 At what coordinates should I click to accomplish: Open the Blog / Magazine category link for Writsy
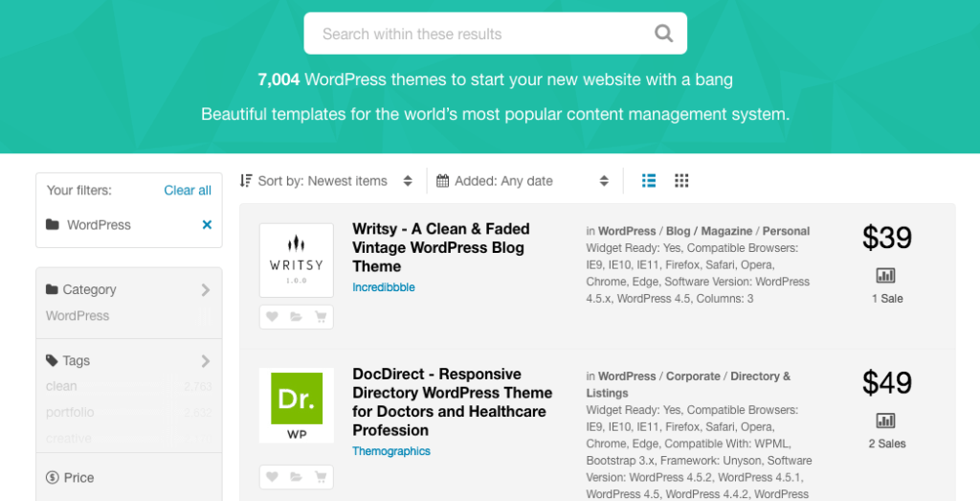click(x=709, y=231)
